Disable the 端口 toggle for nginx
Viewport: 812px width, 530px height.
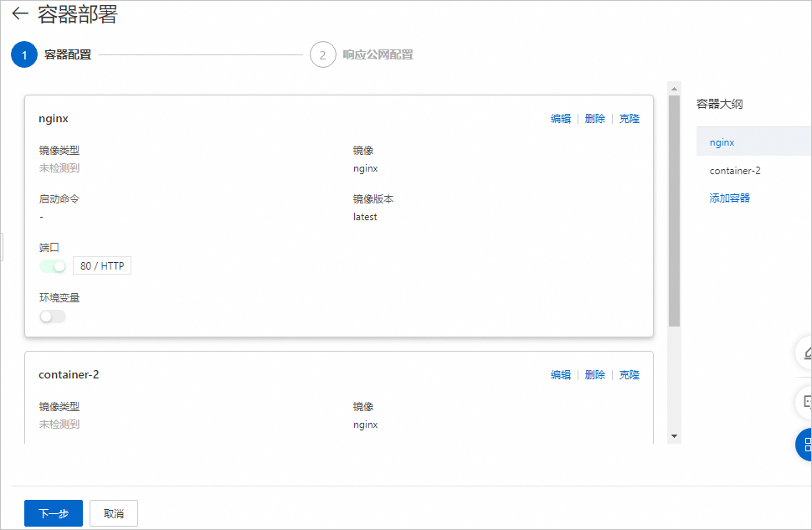[53, 266]
